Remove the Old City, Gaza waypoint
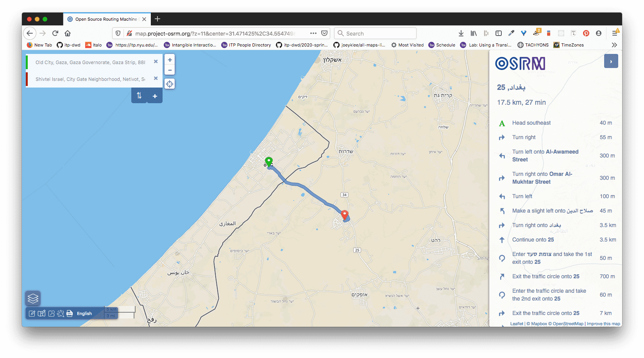Screen dimensions: 644x358 click(x=156, y=62)
